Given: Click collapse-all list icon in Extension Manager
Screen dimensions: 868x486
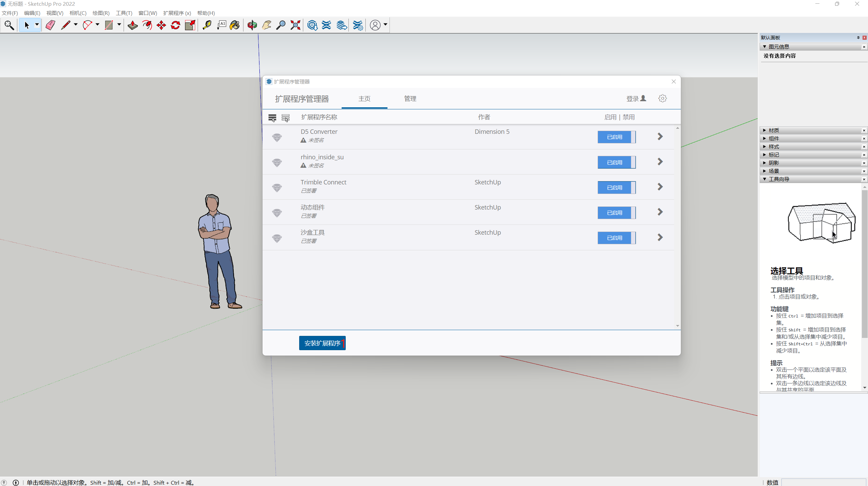Looking at the screenshot, I should pyautogui.click(x=286, y=118).
